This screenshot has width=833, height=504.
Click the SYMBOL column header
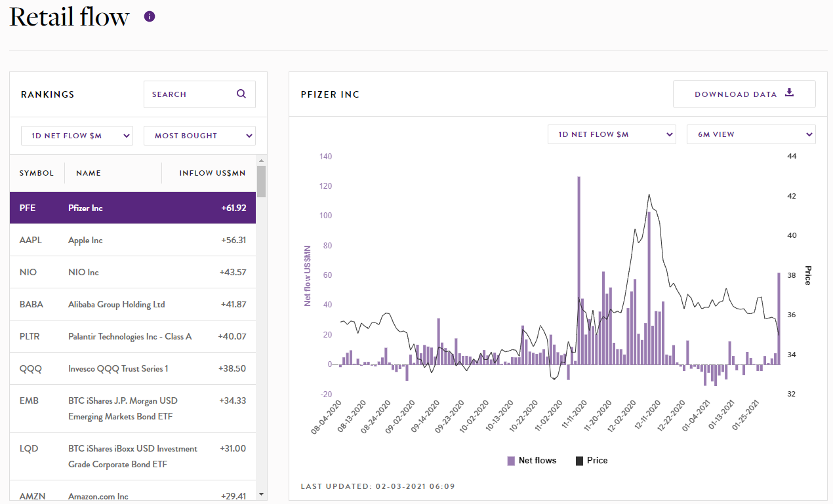coord(37,173)
